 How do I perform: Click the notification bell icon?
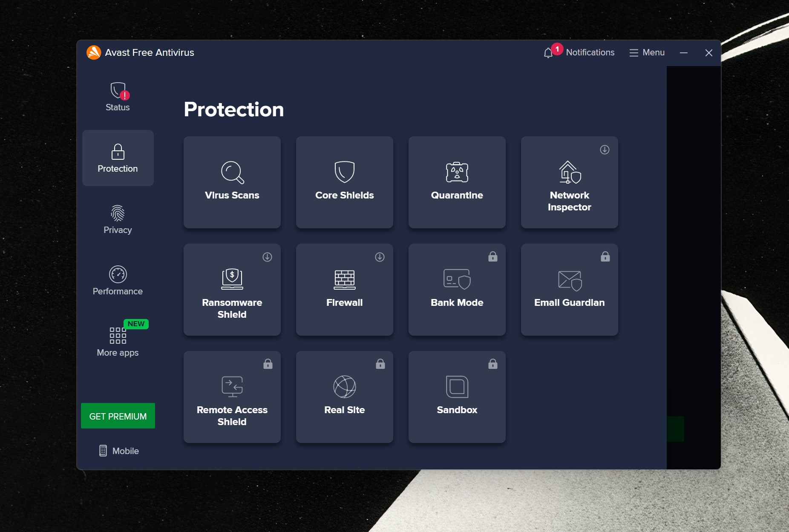tap(548, 53)
